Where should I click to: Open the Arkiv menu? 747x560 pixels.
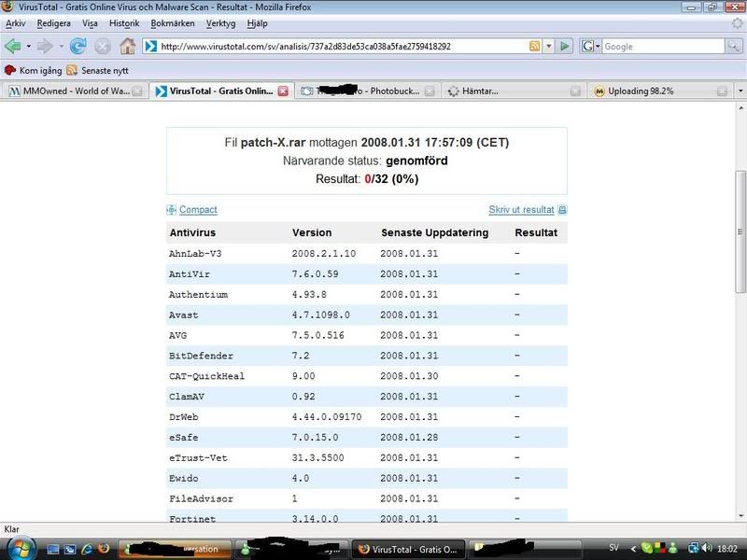[15, 23]
